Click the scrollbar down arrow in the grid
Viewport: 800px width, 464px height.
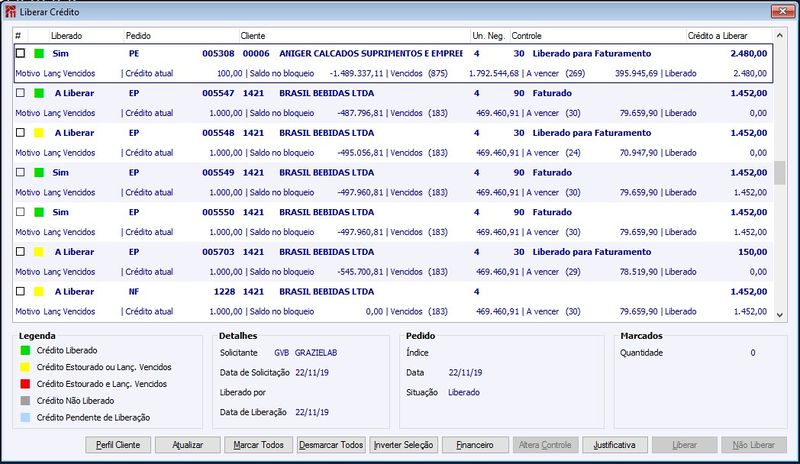tap(780, 314)
